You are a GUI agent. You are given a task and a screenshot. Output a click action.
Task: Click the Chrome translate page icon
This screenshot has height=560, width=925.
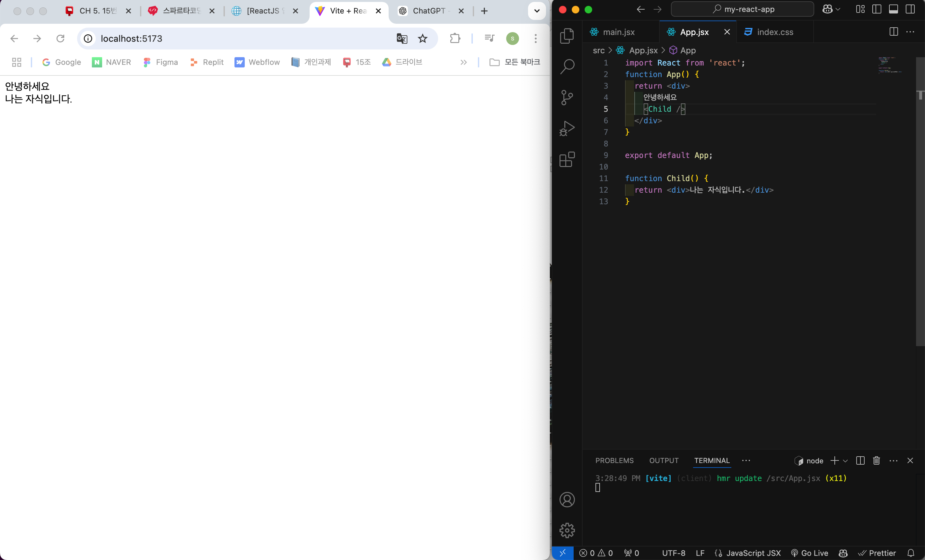402,39
